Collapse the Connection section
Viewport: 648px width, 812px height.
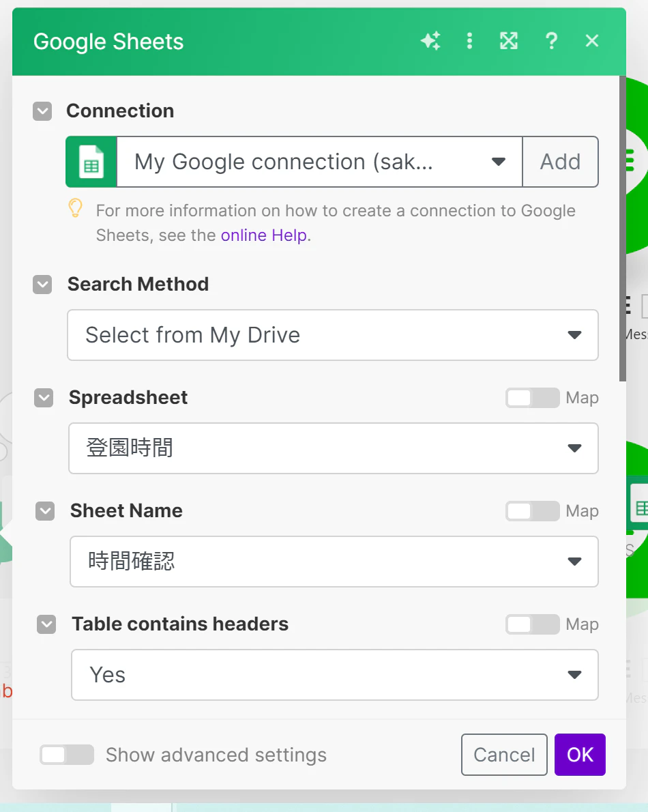[42, 111]
